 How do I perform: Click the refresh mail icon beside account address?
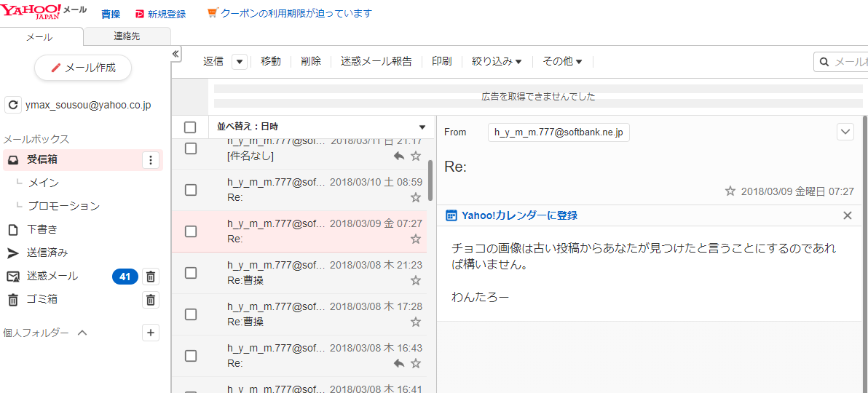coord(13,105)
